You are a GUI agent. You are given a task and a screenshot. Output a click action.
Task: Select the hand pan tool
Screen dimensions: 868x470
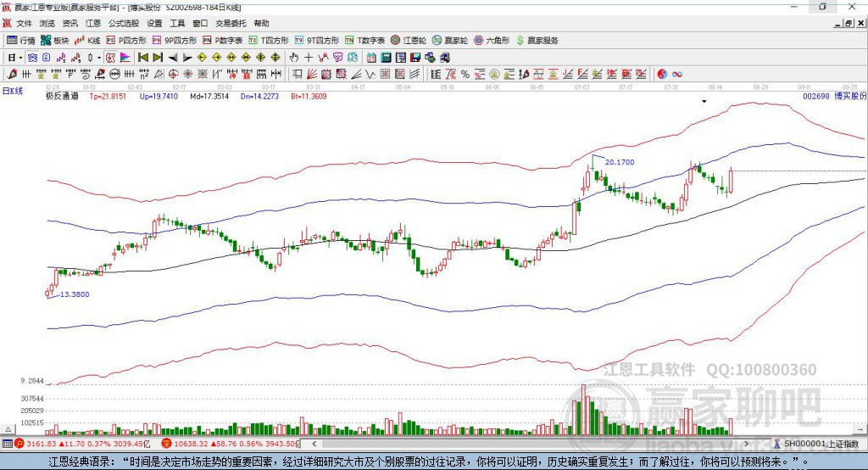tap(294, 58)
